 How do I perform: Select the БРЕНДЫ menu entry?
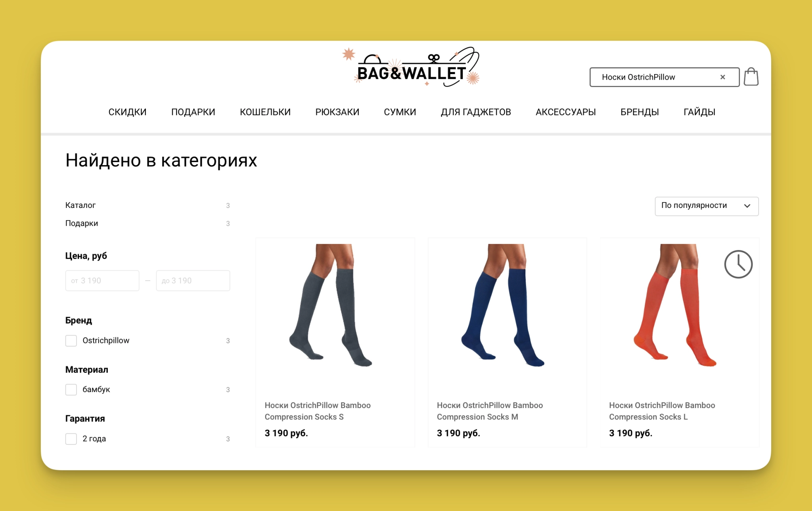(x=640, y=112)
